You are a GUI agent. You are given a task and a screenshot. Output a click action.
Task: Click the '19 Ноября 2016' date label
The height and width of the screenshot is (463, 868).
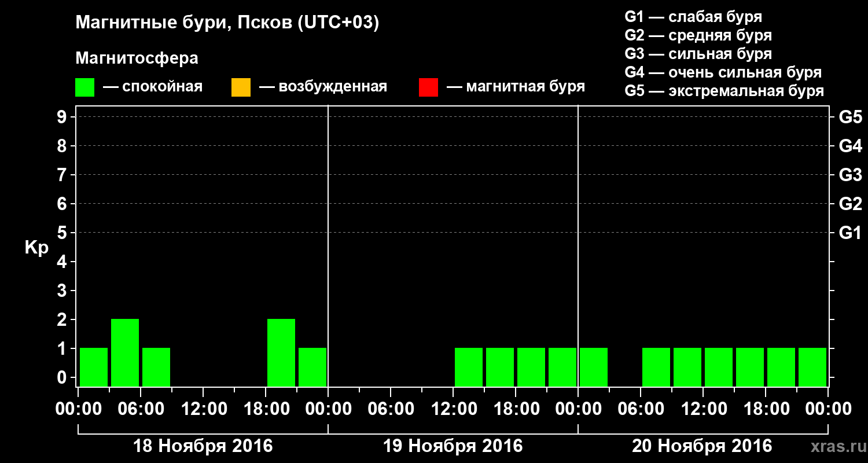point(453,446)
